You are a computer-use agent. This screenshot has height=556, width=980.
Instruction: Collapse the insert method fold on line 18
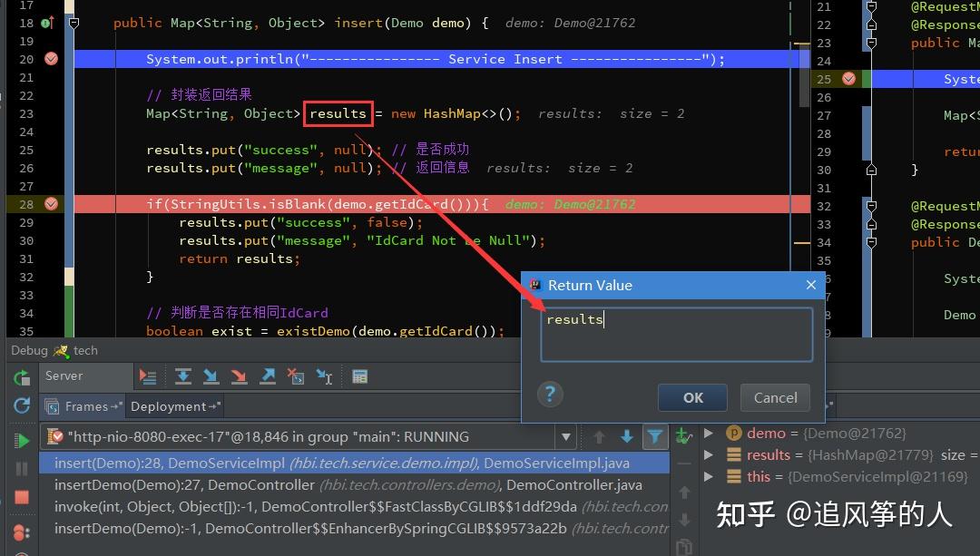point(73,23)
